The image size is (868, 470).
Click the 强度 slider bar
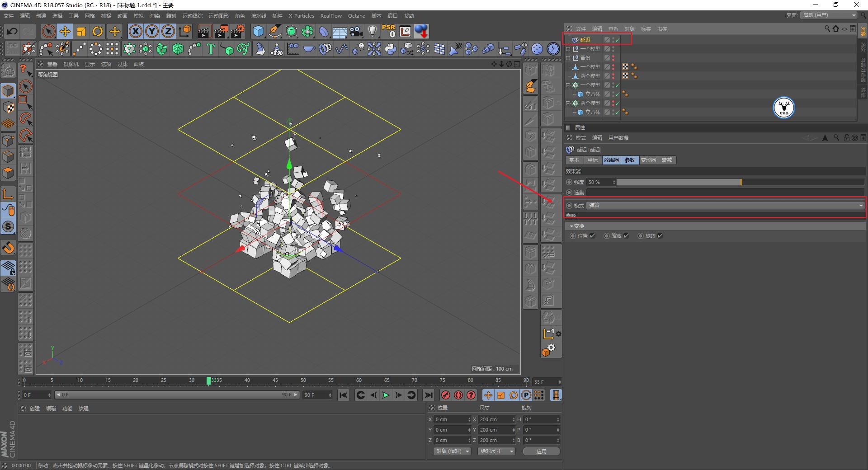pyautogui.click(x=740, y=182)
